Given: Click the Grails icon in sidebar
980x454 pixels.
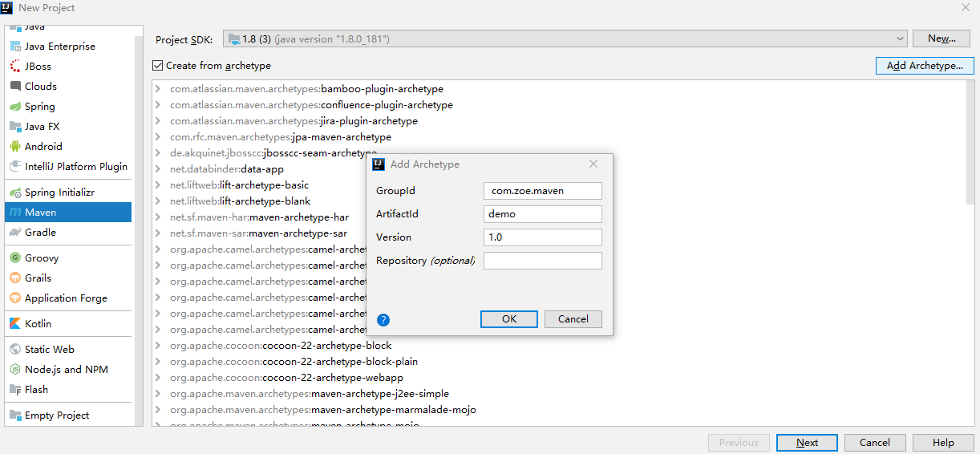Looking at the screenshot, I should tap(15, 278).
